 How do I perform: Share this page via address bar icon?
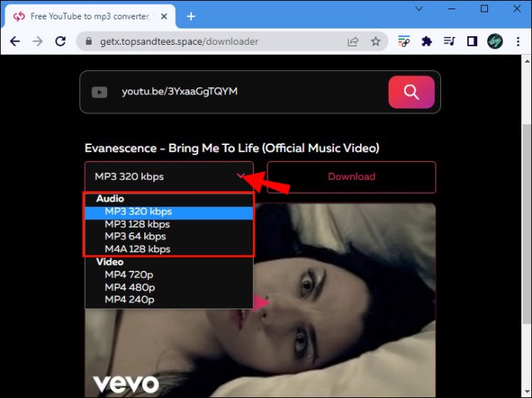353,42
